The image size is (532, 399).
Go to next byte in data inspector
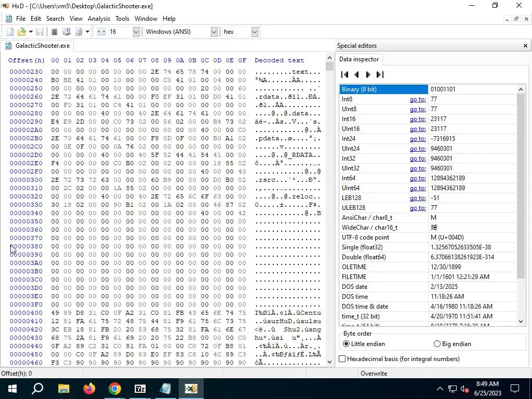368,74
